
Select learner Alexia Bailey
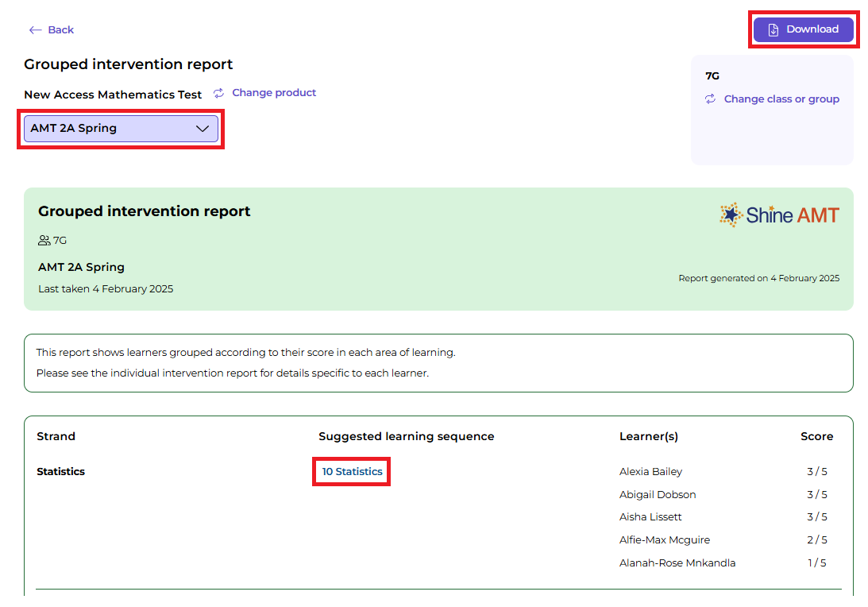point(650,472)
